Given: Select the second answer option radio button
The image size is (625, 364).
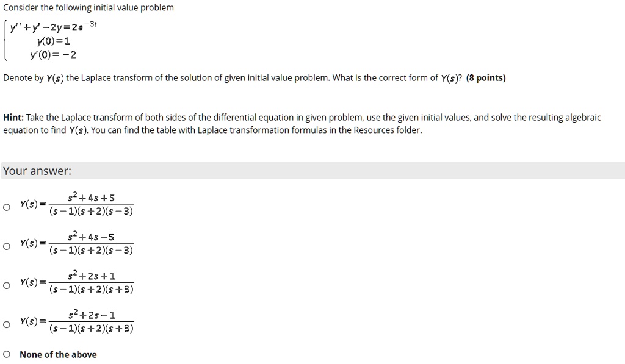Looking at the screenshot, I should [x=6, y=246].
